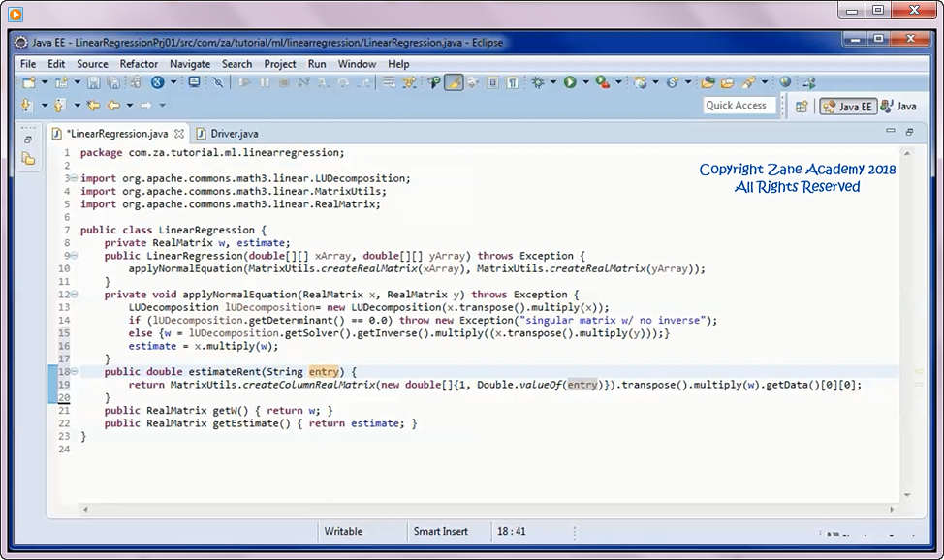Save the current file
Viewport: 944px width, 560px height.
pos(92,83)
